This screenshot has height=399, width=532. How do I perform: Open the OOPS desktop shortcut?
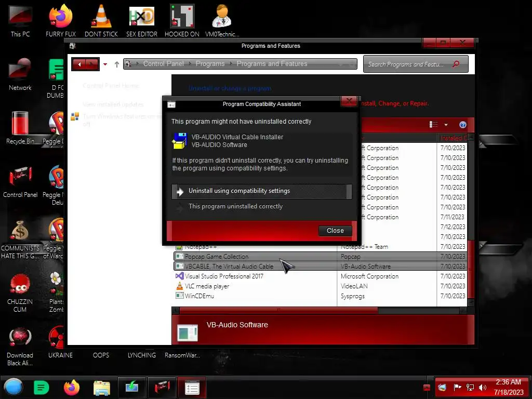[101, 355]
